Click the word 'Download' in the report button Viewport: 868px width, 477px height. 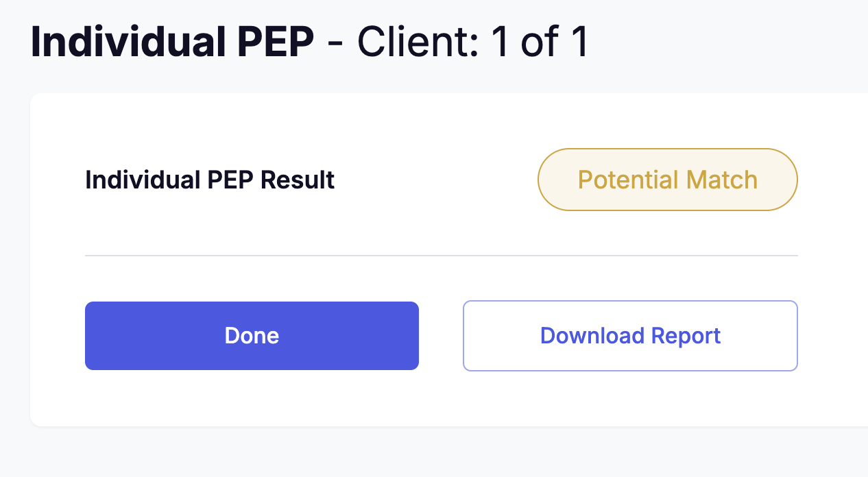tap(592, 336)
